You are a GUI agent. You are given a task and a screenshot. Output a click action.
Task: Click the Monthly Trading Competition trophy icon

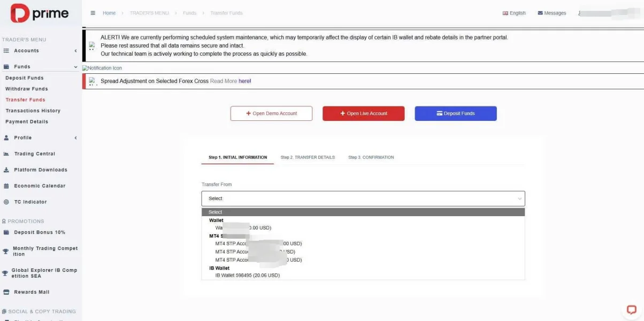(x=6, y=251)
